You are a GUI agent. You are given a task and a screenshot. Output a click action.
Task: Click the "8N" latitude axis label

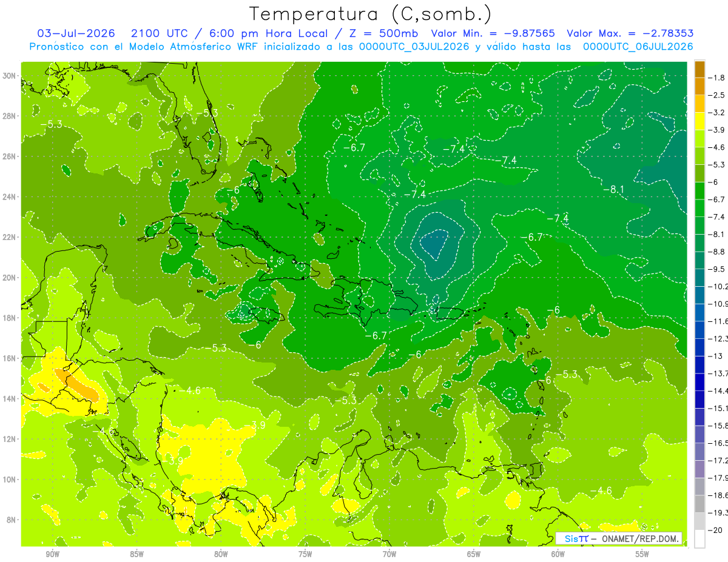[x=12, y=520]
